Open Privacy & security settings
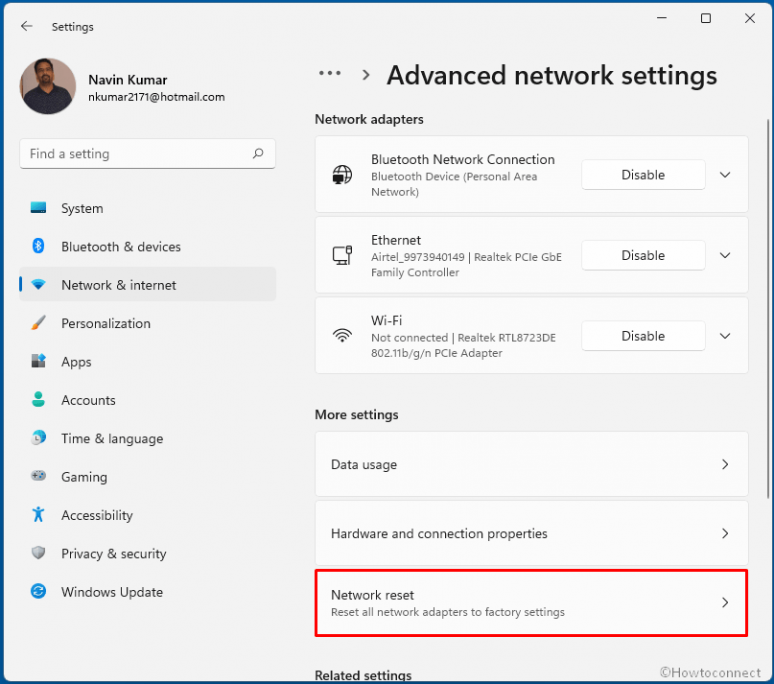The width and height of the screenshot is (774, 684). point(147,553)
